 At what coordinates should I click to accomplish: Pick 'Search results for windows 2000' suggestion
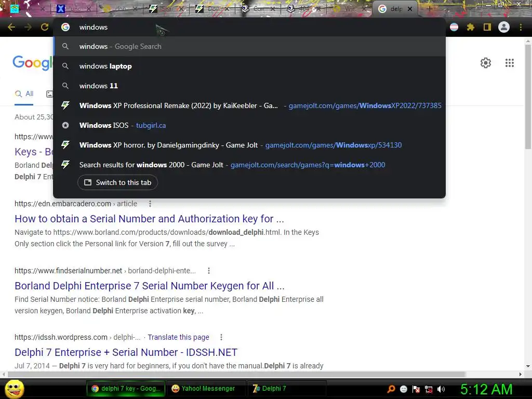[249, 165]
